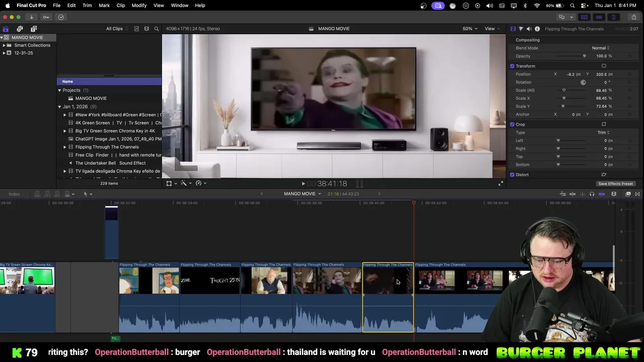Show the Audio inspector speaker icon
Image resolution: width=644 pixels, height=362 pixels.
pos(529,29)
